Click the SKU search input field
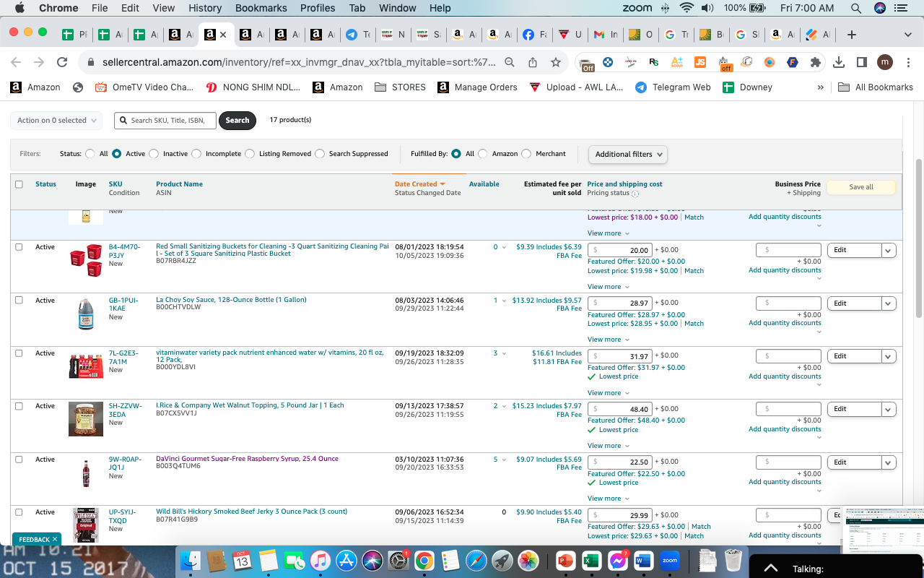Viewport: 924px width, 578px height. pos(165,121)
